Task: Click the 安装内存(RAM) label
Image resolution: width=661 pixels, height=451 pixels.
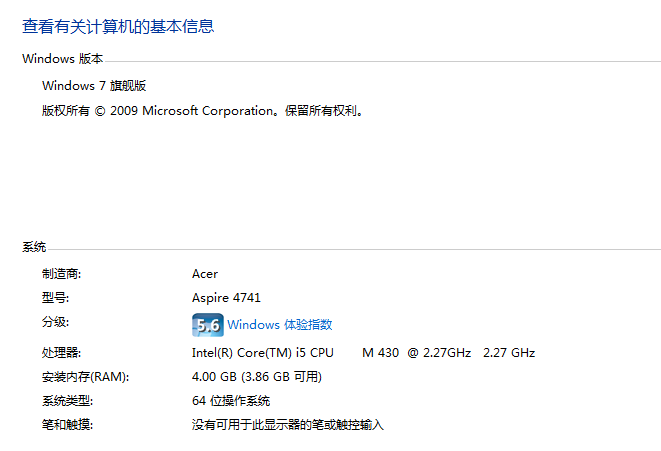Action: 86,377
